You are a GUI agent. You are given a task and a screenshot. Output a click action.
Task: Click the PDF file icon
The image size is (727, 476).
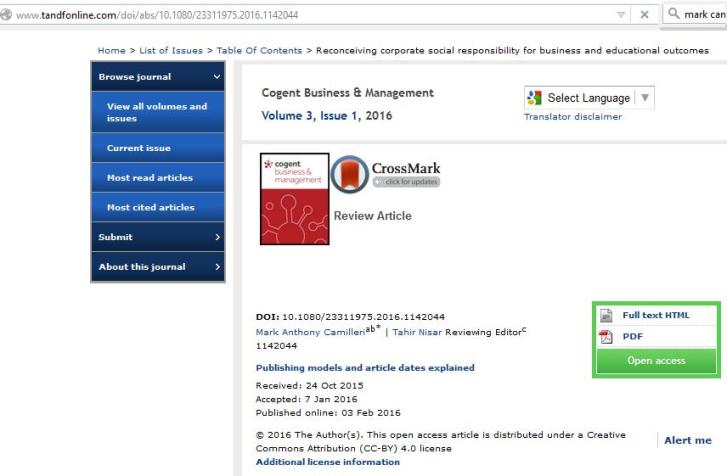pyautogui.click(x=605, y=337)
